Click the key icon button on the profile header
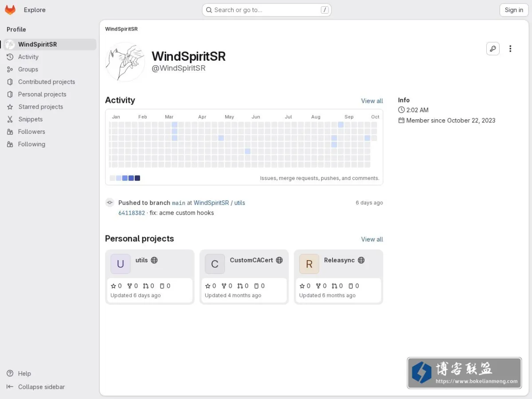Image resolution: width=532 pixels, height=399 pixels. (493, 49)
